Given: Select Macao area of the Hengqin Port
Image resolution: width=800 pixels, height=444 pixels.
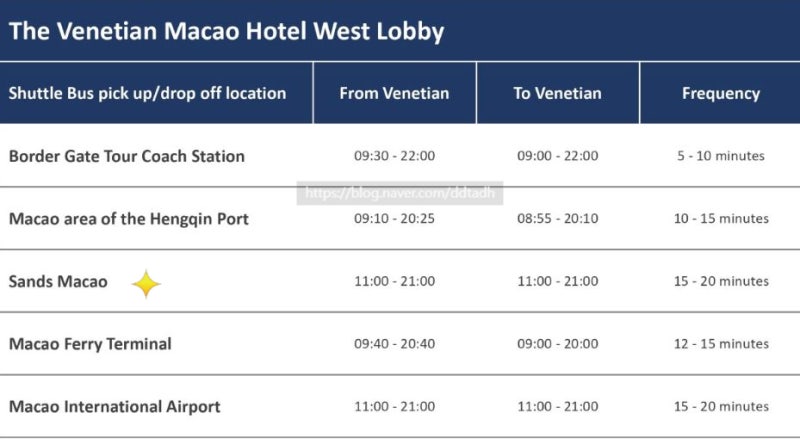Looking at the screenshot, I should tap(129, 219).
